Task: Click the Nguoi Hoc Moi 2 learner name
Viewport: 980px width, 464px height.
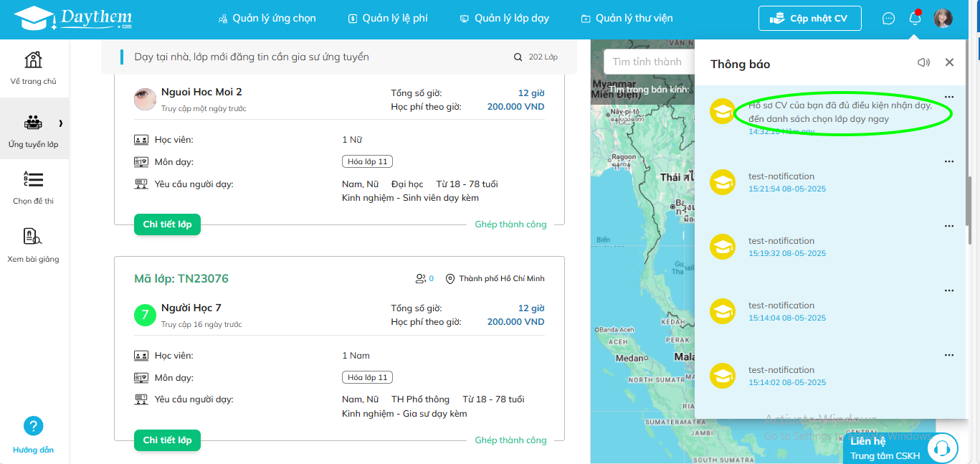Action: pyautogui.click(x=201, y=92)
